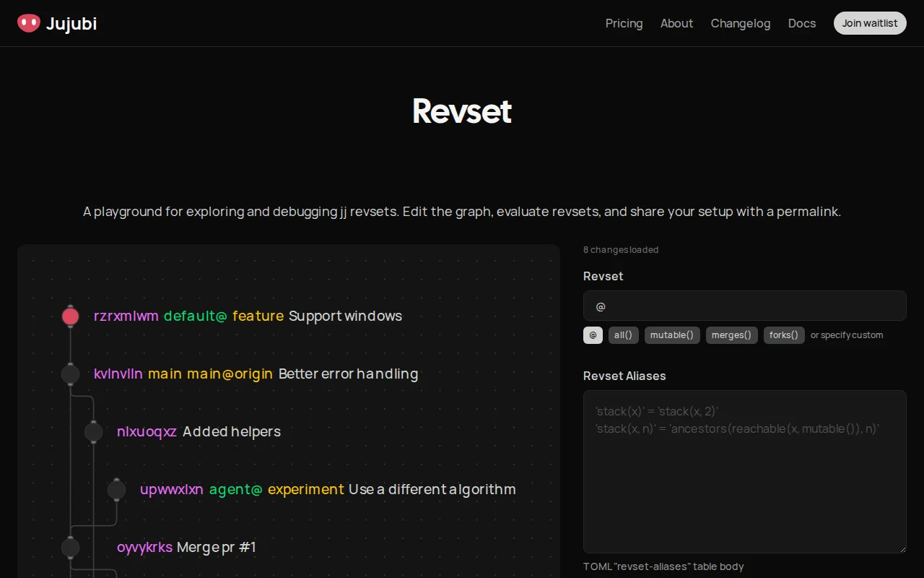This screenshot has height=578, width=924.
Task: Select the merges() revset preset
Action: pyautogui.click(x=732, y=335)
